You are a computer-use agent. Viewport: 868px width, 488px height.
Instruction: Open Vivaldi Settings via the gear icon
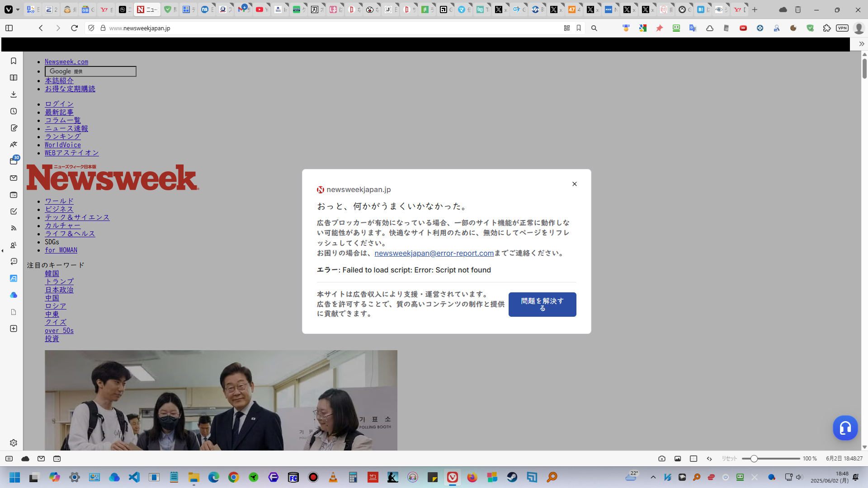coord(14,443)
